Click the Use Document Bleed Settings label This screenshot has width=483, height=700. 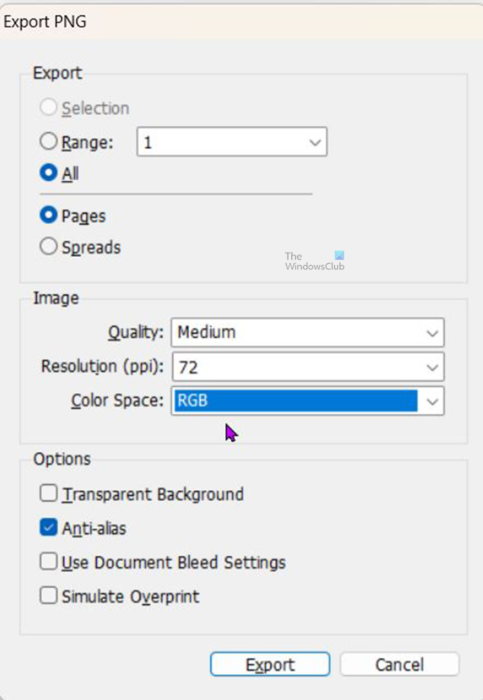[174, 562]
